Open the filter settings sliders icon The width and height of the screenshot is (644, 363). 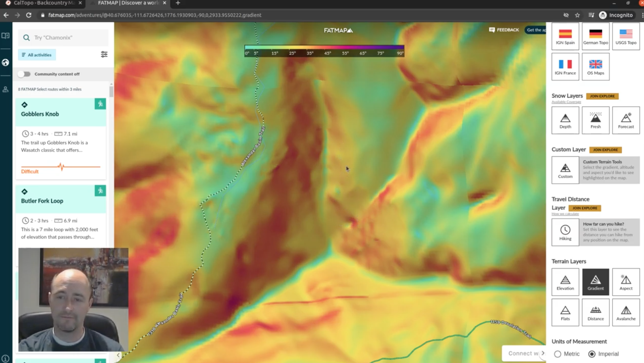(x=104, y=54)
